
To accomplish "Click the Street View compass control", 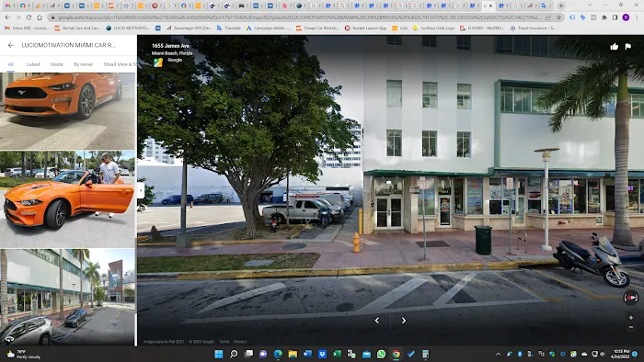I will [x=630, y=297].
